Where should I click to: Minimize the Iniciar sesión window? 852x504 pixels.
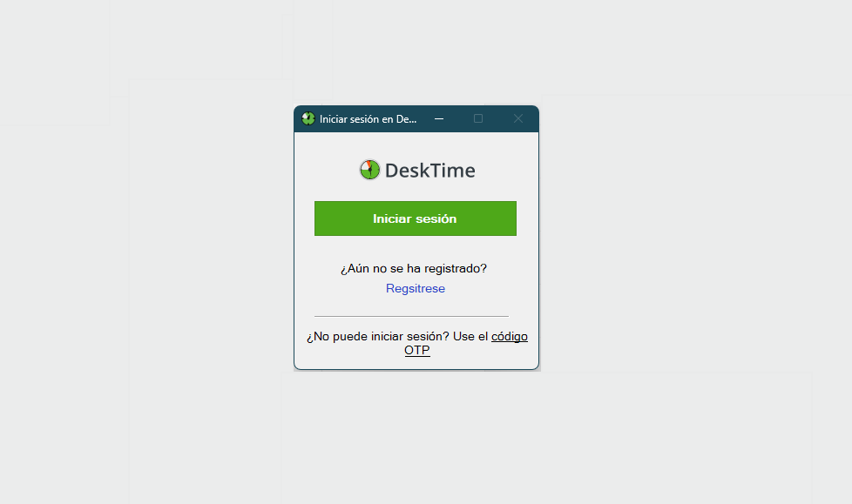439,119
